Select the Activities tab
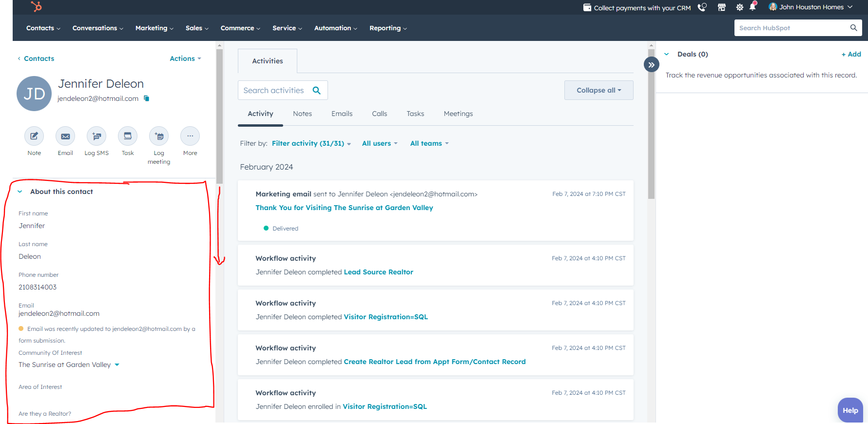The width and height of the screenshot is (868, 424). (268, 61)
